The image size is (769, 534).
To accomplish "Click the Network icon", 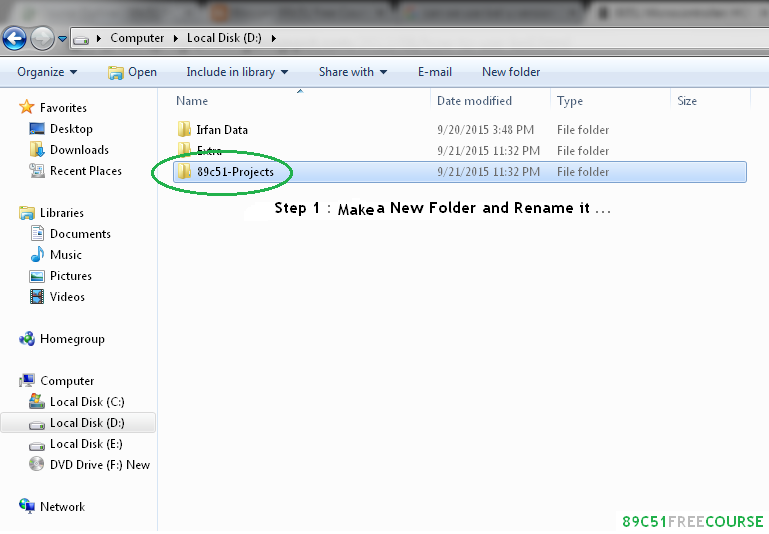I will click(x=26, y=506).
